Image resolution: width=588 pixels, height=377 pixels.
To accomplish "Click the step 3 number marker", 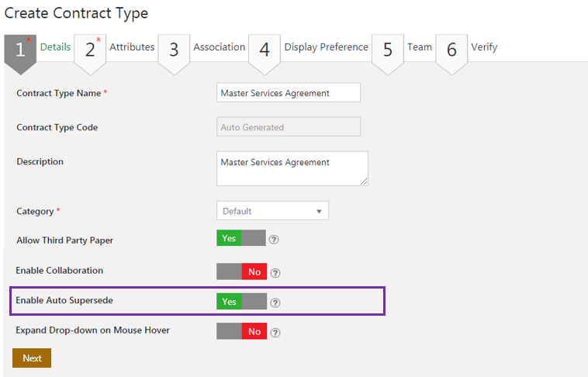I will coord(174,50).
